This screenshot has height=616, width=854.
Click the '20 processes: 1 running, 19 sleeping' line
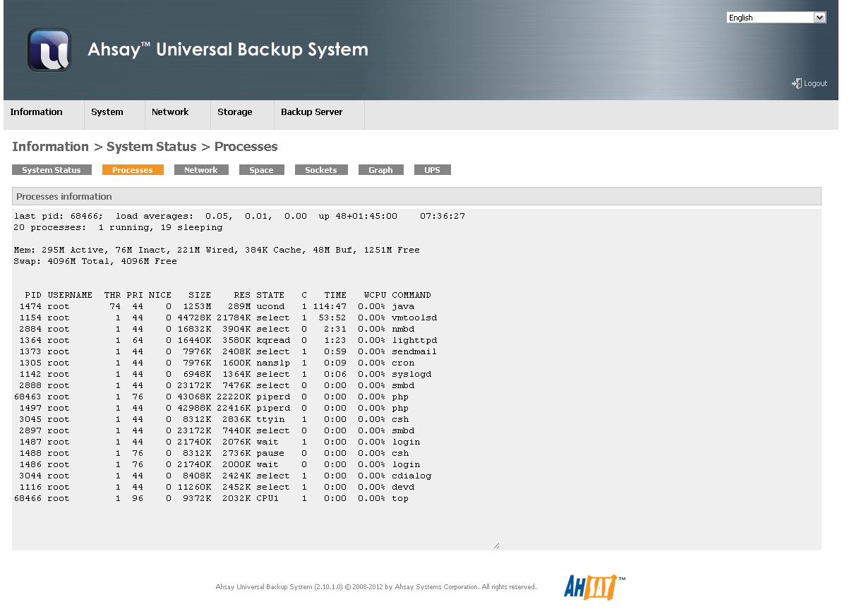pyautogui.click(x=118, y=227)
